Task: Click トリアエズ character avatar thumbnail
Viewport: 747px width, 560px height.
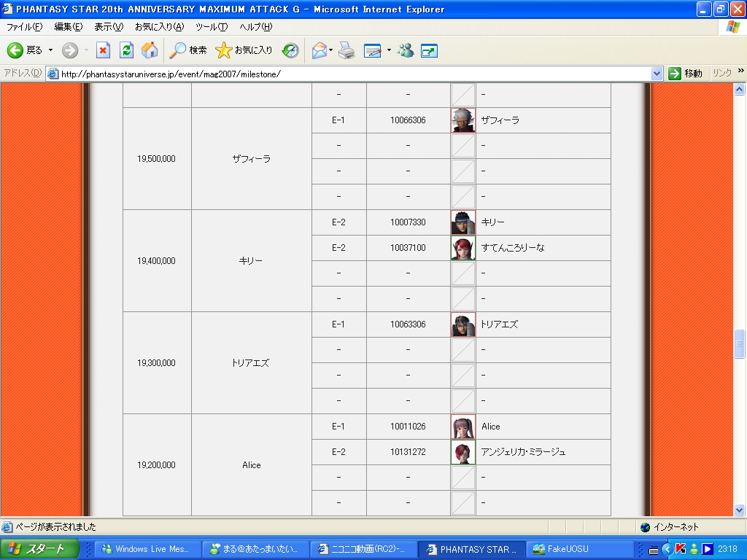Action: pyautogui.click(x=463, y=324)
